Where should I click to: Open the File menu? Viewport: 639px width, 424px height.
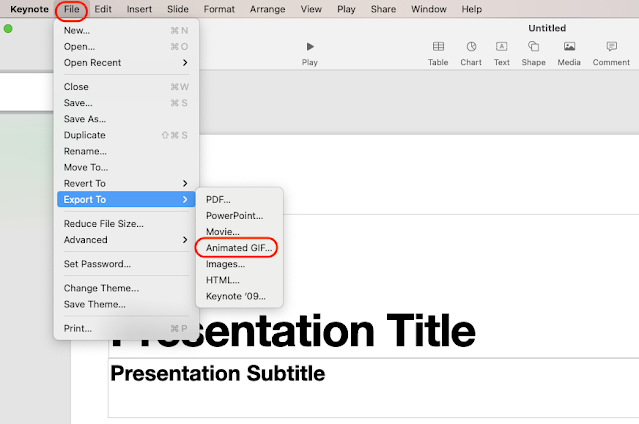(x=71, y=9)
